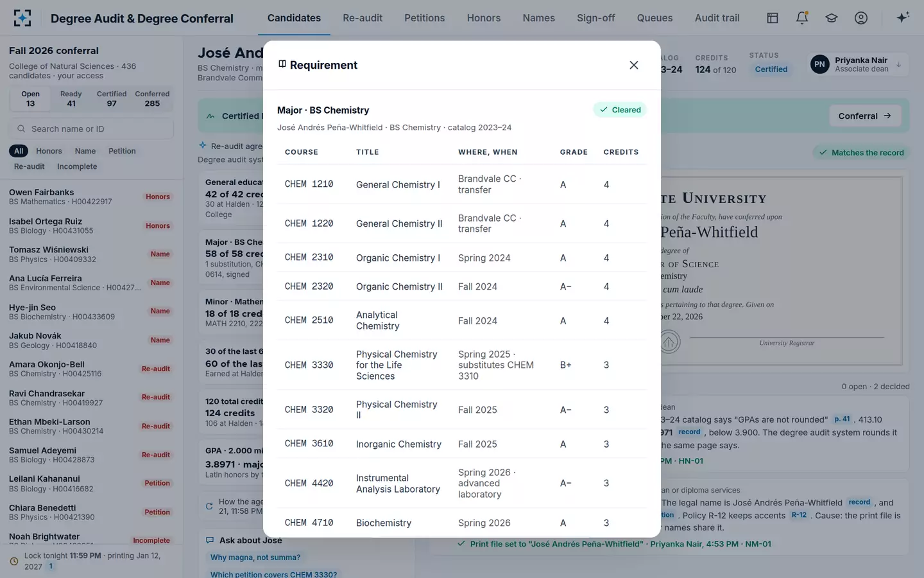Screen dimensions: 924x578
Task: Click the Conferral button
Action: coord(865,116)
